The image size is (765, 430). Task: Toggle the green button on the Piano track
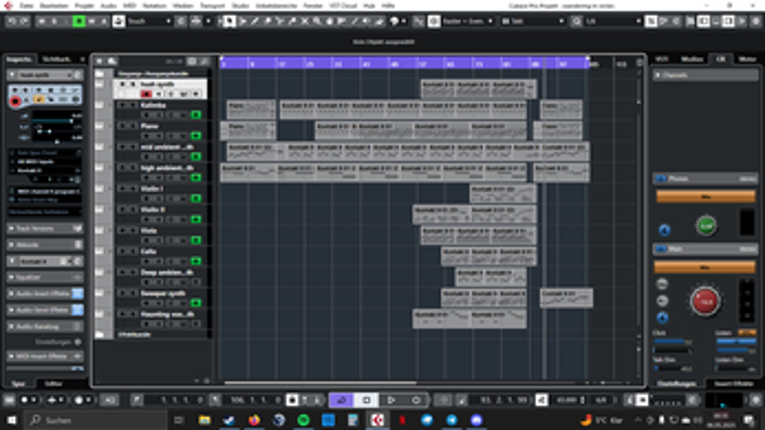[196, 137]
